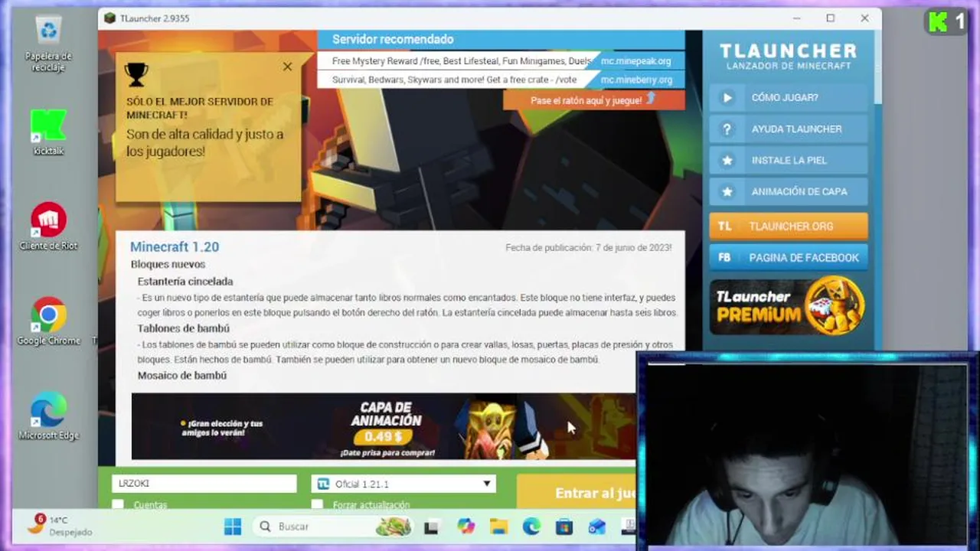Click the TL icon on the TLauncher.org button

[725, 227]
